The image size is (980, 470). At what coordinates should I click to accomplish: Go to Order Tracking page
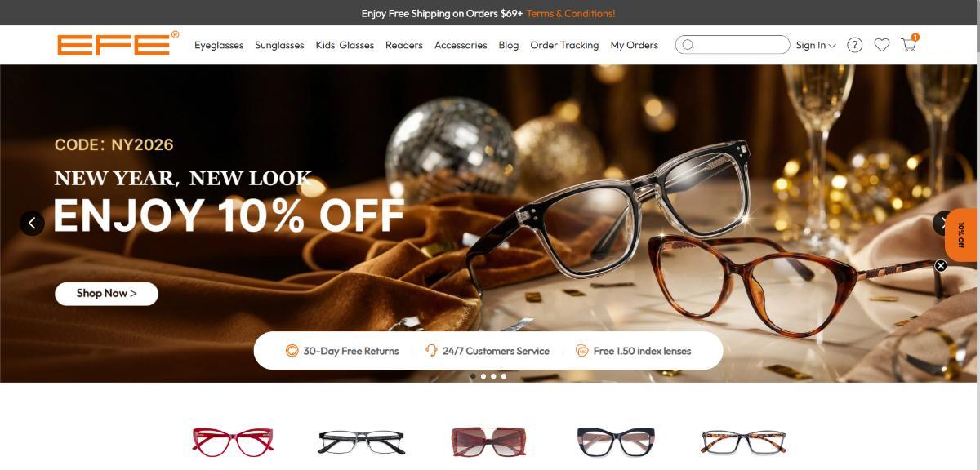click(564, 45)
